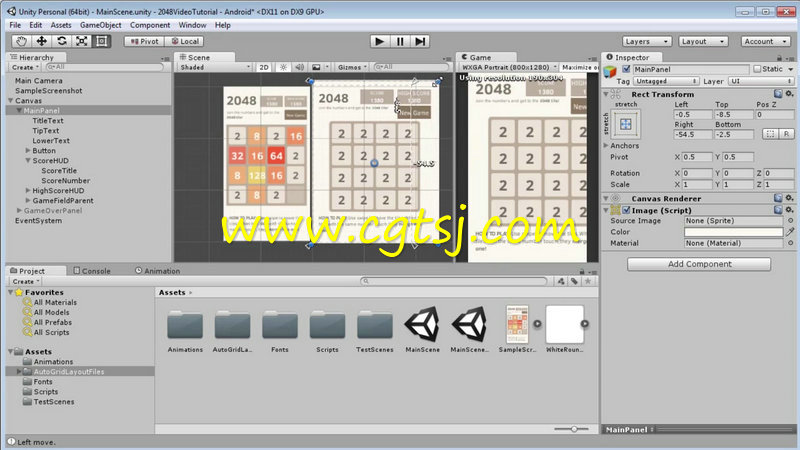Select the Hand tool

(21, 41)
